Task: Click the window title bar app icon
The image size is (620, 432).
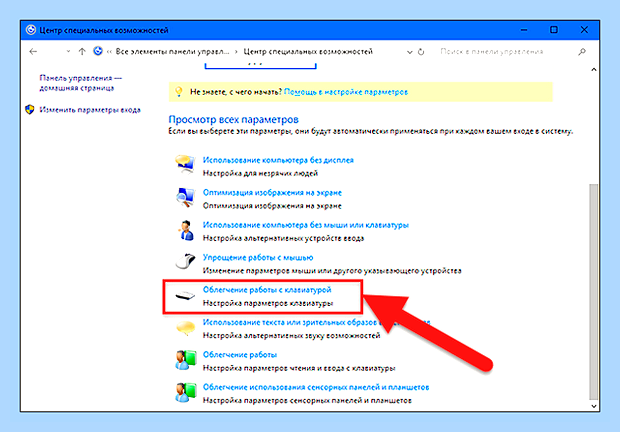Action: 31,30
